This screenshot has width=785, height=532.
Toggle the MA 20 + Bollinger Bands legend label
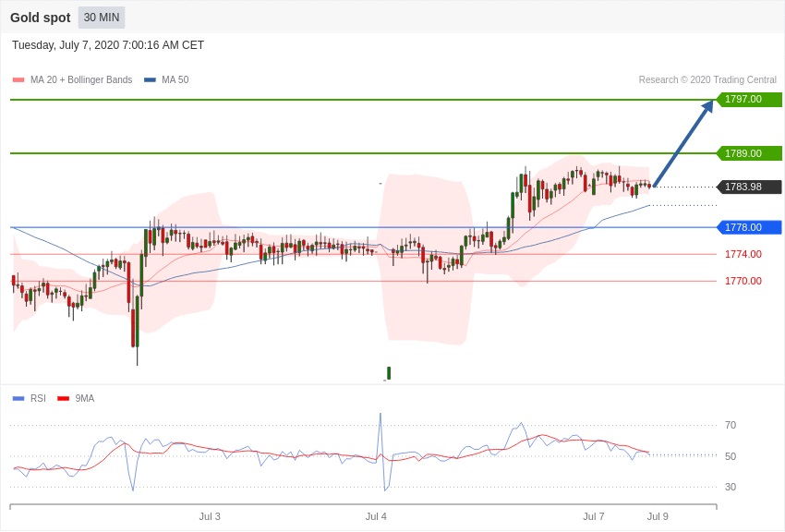81,80
